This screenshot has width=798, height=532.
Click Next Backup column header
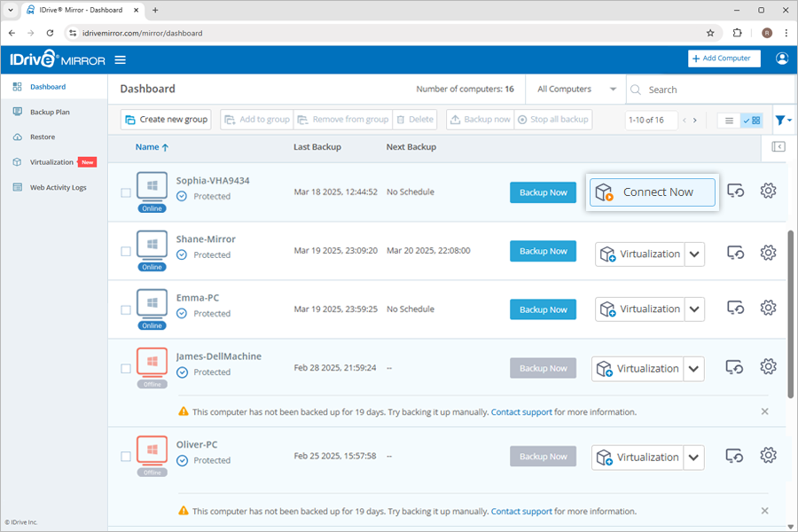click(411, 147)
